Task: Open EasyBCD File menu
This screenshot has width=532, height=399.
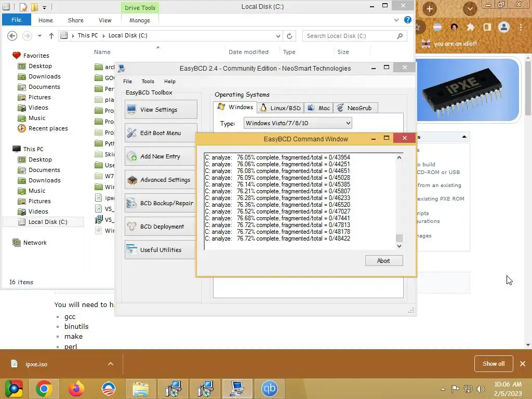Action: point(128,82)
